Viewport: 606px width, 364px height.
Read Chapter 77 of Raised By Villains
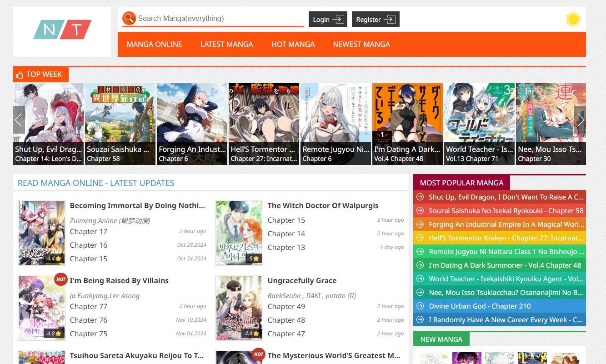pyautogui.click(x=89, y=306)
